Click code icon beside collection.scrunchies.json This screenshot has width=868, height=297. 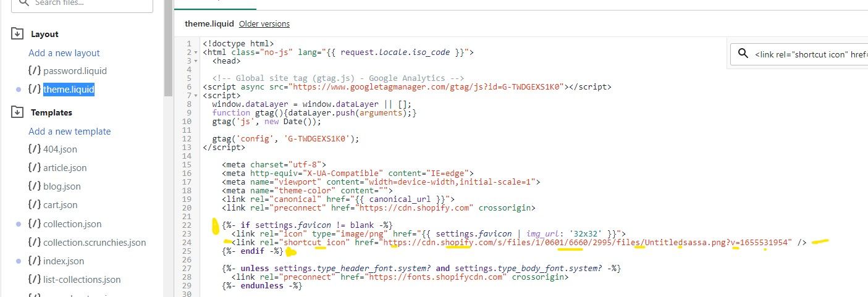[34, 243]
